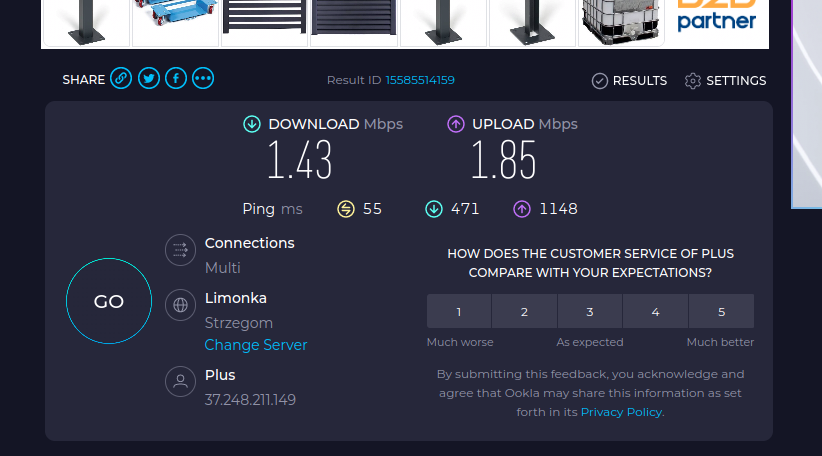Image resolution: width=822 pixels, height=456 pixels.
Task: Open the Change Server link
Action: (256, 345)
